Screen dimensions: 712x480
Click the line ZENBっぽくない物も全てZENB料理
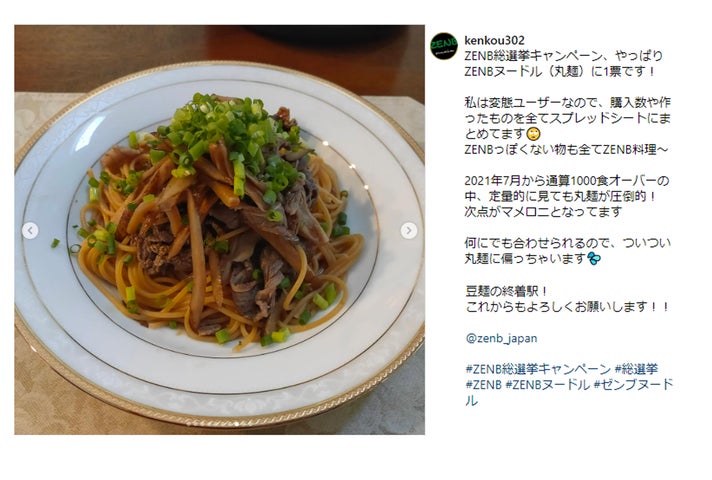[x=566, y=149]
